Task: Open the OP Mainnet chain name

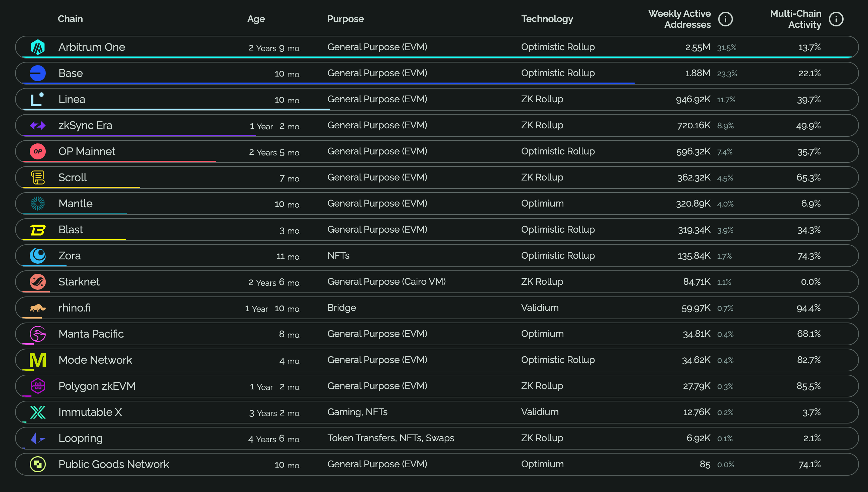Action: click(x=87, y=151)
